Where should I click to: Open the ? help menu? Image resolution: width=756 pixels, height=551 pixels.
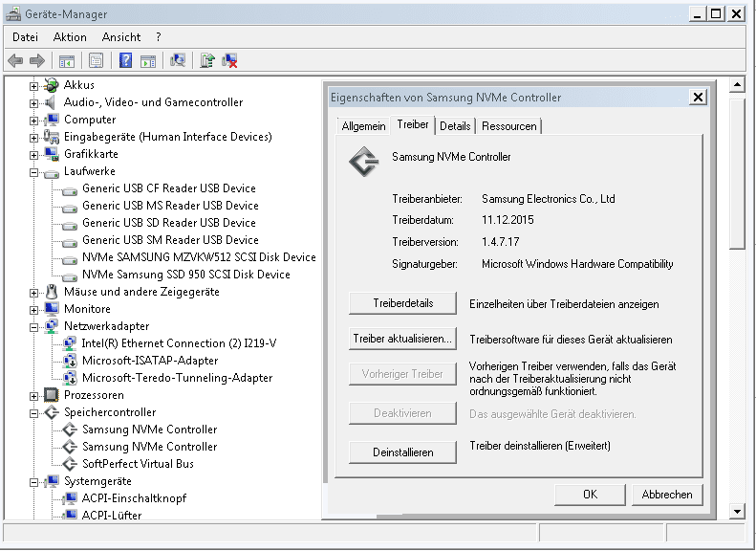click(159, 37)
